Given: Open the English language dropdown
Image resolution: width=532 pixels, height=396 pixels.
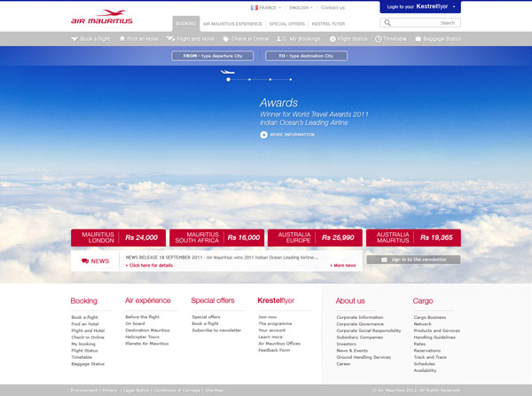Looking at the screenshot, I should pos(301,7).
